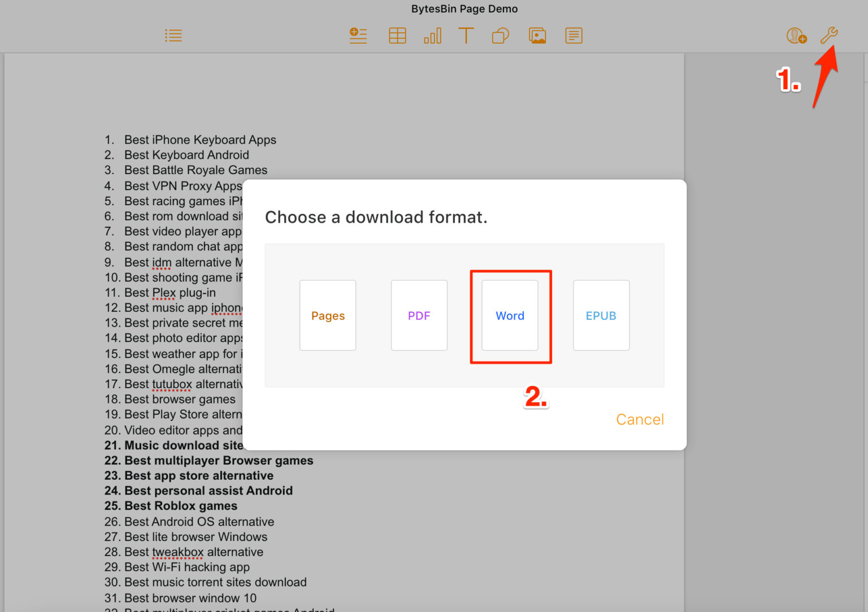The height and width of the screenshot is (612, 868).
Task: Tap the BytesBin Page Demo title
Action: pos(464,8)
